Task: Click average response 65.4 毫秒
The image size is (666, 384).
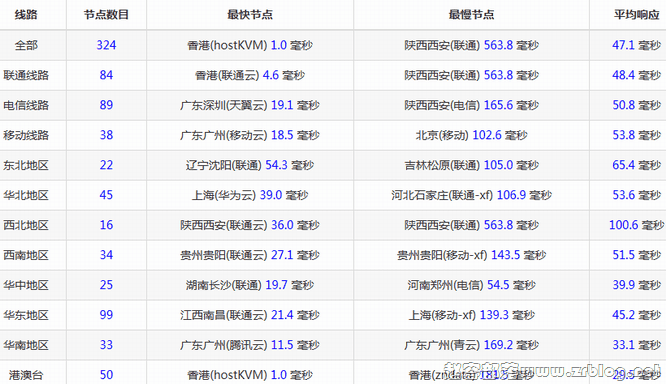Action: click(636, 165)
